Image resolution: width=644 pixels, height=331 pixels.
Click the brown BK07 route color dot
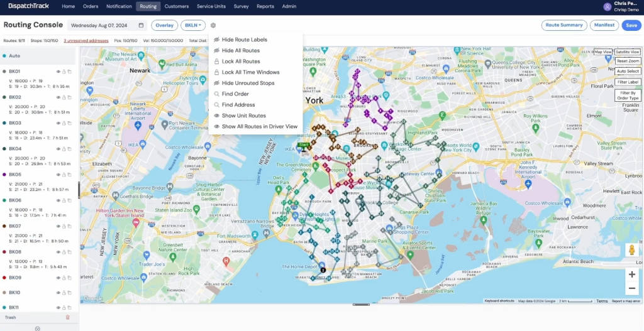click(4, 226)
